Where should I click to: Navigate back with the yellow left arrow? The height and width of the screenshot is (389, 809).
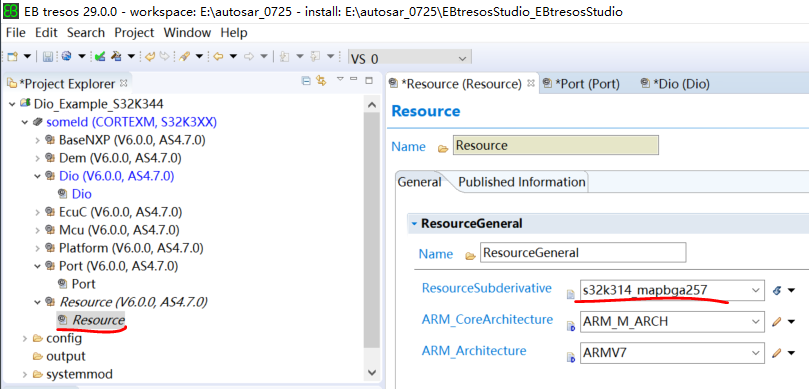pyautogui.click(x=218, y=56)
